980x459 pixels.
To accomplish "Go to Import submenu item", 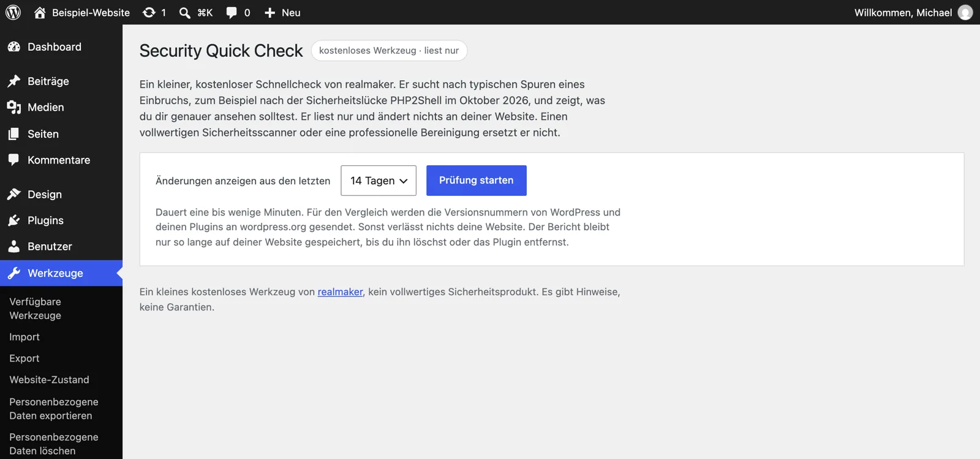I will tap(24, 337).
